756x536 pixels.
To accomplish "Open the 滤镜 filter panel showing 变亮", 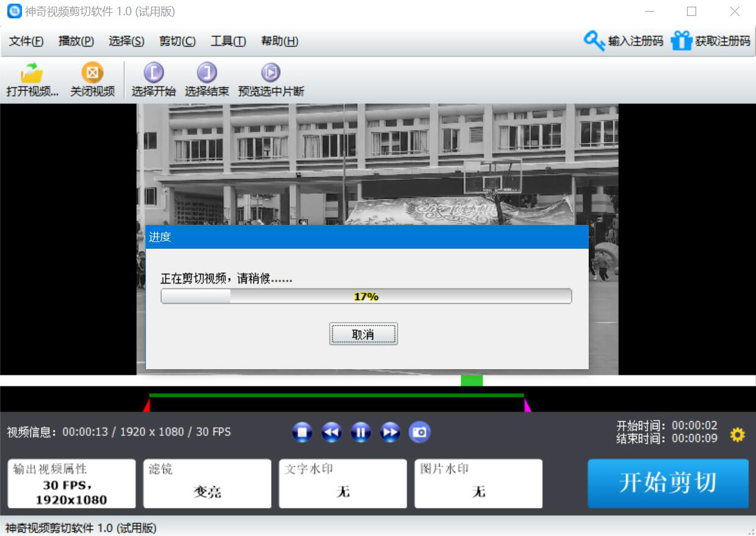I will [x=207, y=483].
